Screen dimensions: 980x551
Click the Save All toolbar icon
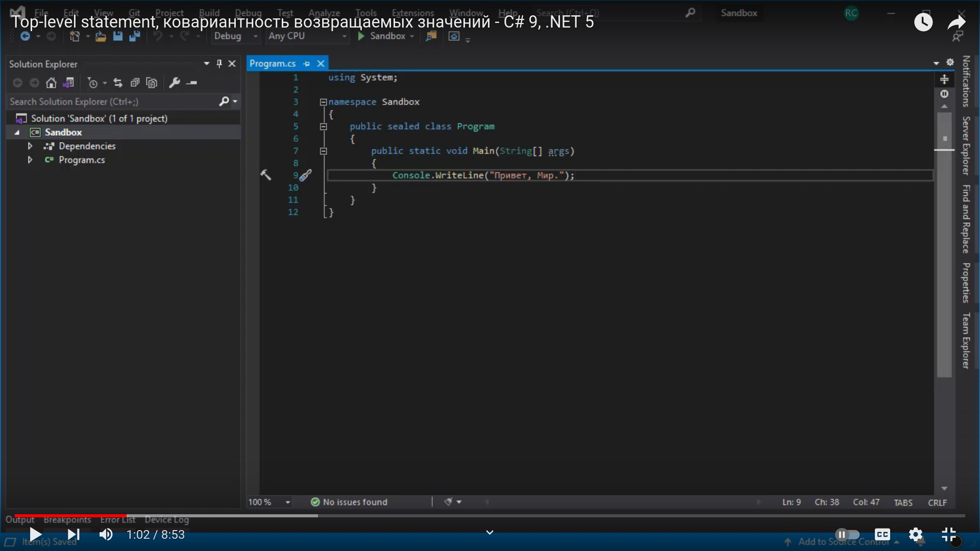(x=135, y=36)
